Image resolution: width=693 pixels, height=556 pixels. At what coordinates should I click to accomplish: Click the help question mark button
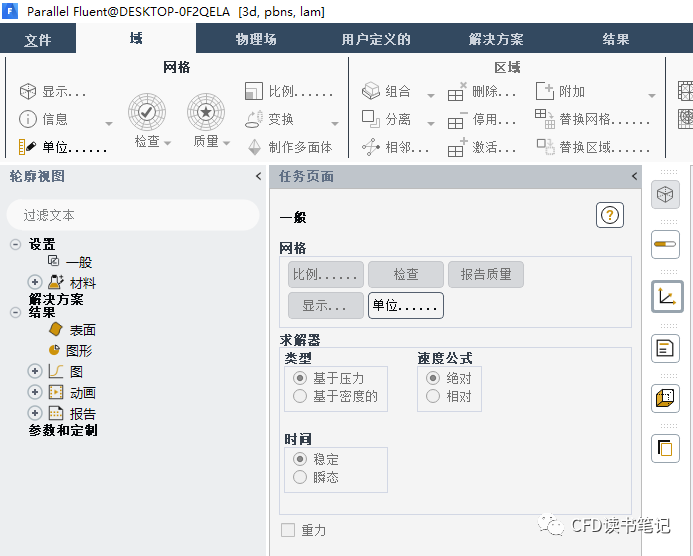tap(609, 215)
